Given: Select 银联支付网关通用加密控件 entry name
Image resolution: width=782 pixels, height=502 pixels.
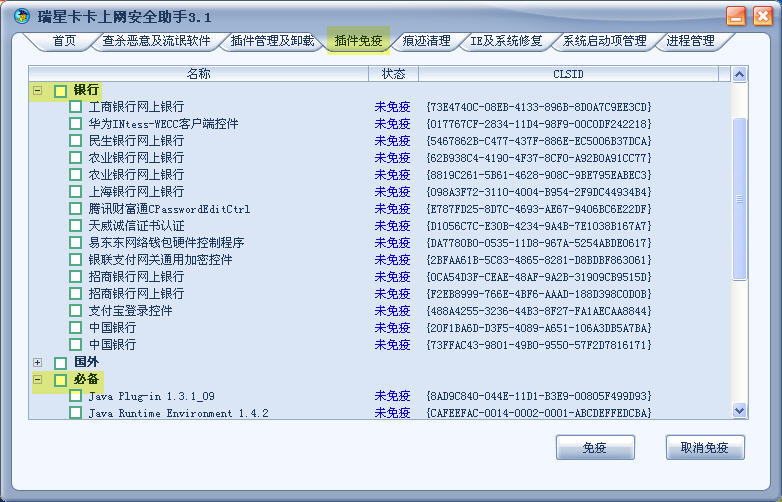Looking at the screenshot, I should coord(160,260).
